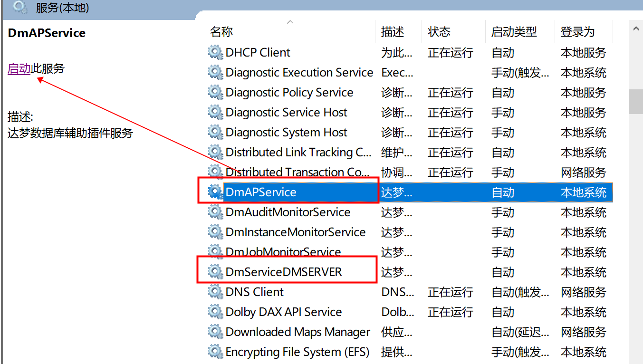Select the Diagnostic Service Host name
The width and height of the screenshot is (643, 364).
pos(287,112)
